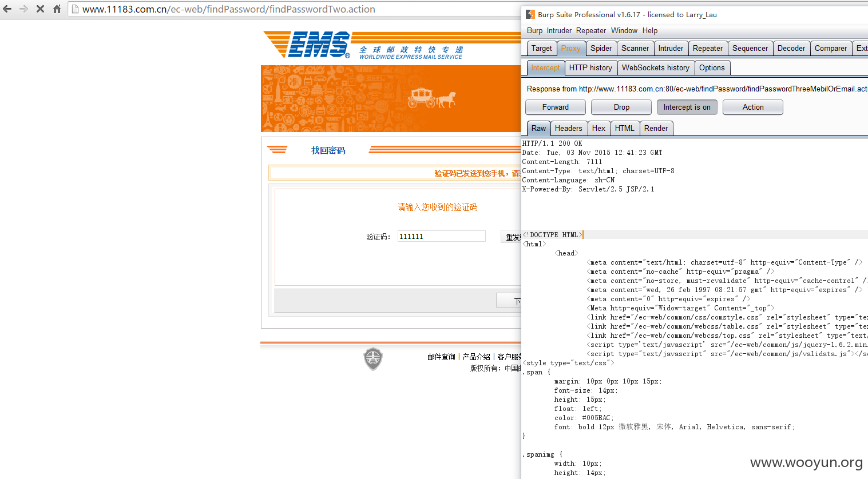Switch to the Render view tab

pyautogui.click(x=656, y=129)
